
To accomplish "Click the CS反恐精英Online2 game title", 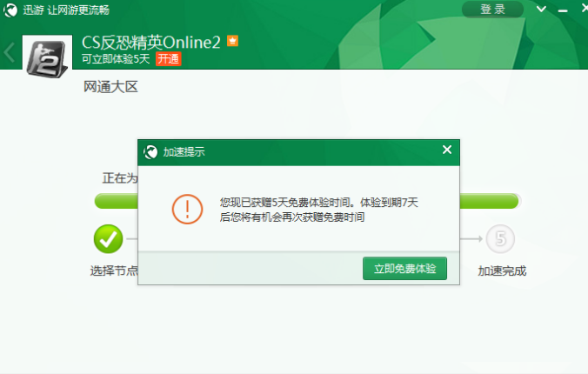I will tap(151, 42).
